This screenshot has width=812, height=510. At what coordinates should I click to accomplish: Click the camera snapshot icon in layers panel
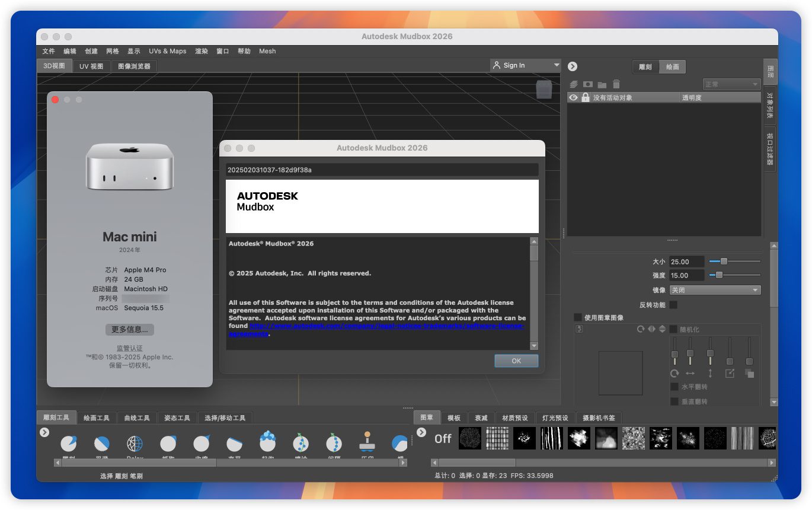click(588, 85)
